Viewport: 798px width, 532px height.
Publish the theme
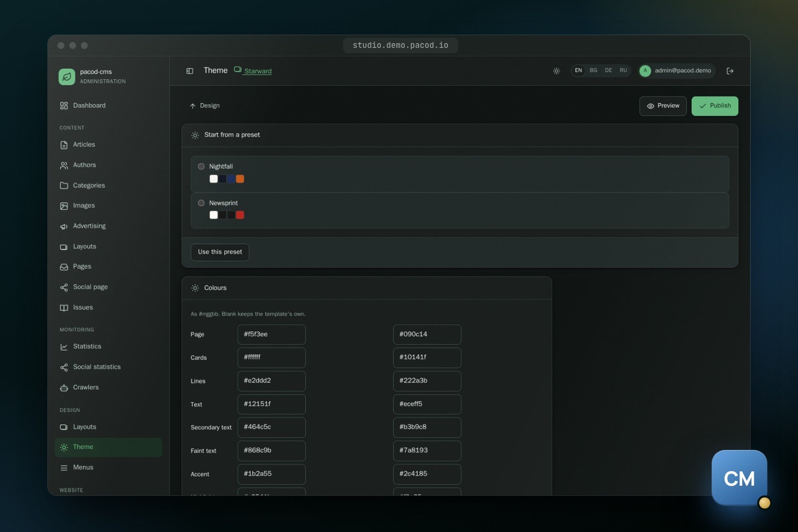(x=714, y=106)
